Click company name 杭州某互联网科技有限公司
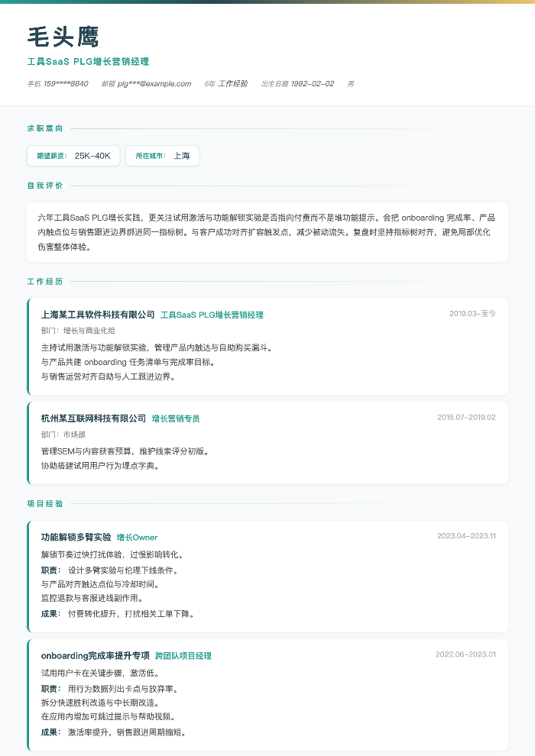This screenshot has width=535, height=756. [x=93, y=418]
